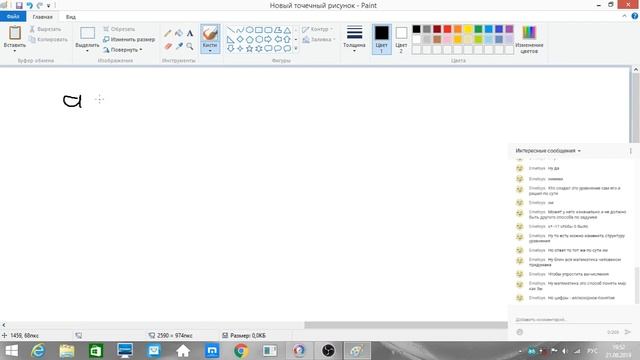640x360 pixels.
Task: Open the Fill (Заливка) dropdown
Action: 319,40
